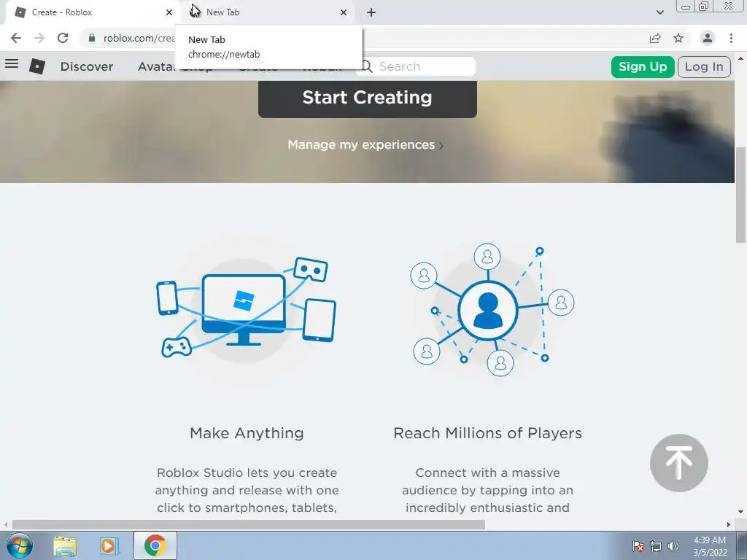Click the horizontal scrollbar left arrow
Image resolution: width=747 pixels, height=560 pixels.
5,524
